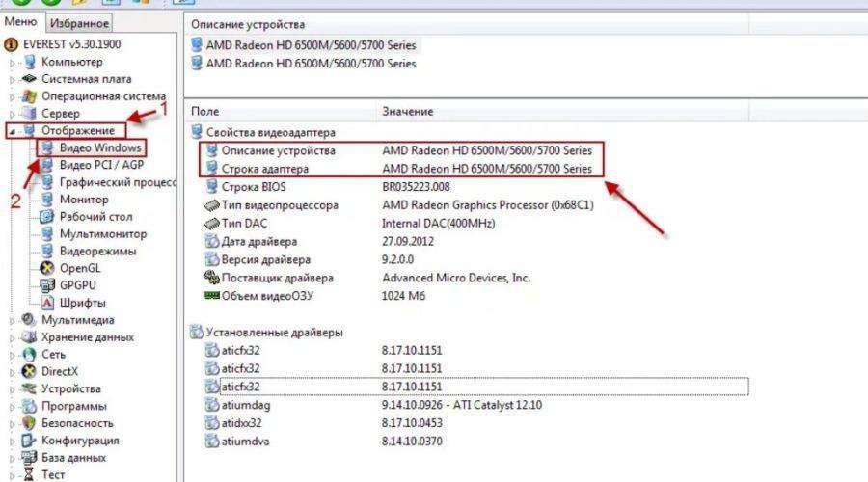Image resolution: width=868 pixels, height=482 pixels.
Task: Click the Операционная система Windows icon
Action: pos(29,96)
